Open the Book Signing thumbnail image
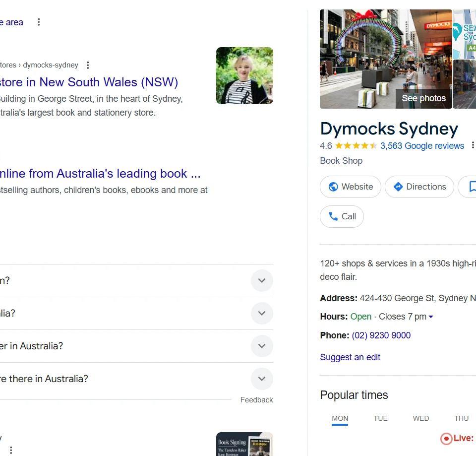Screen dimensions: 476x456 (244, 444)
